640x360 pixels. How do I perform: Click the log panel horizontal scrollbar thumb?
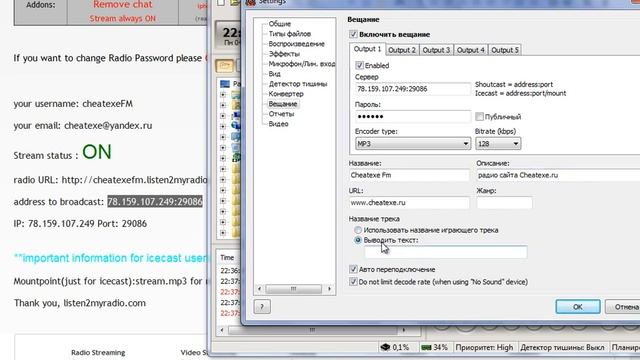pos(312,329)
